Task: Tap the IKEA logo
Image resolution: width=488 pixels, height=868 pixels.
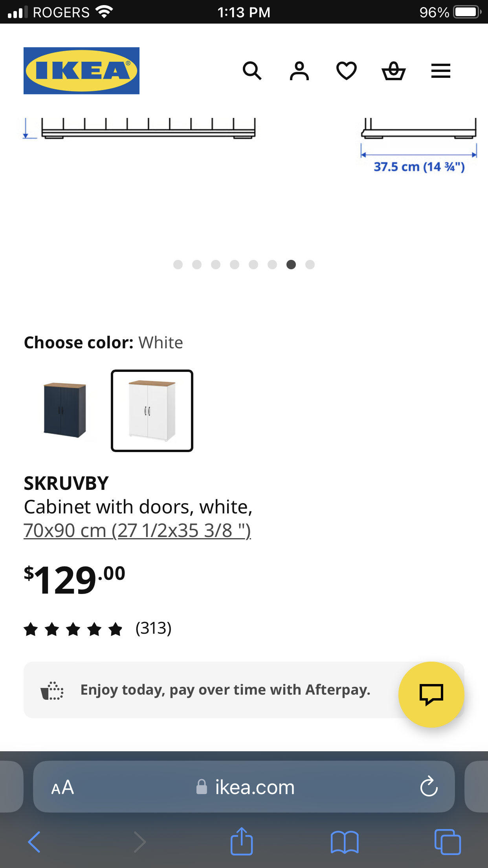Action: pyautogui.click(x=81, y=71)
